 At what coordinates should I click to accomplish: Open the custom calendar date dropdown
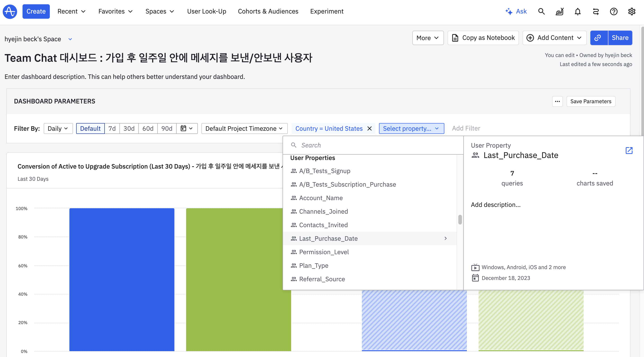pos(187,128)
